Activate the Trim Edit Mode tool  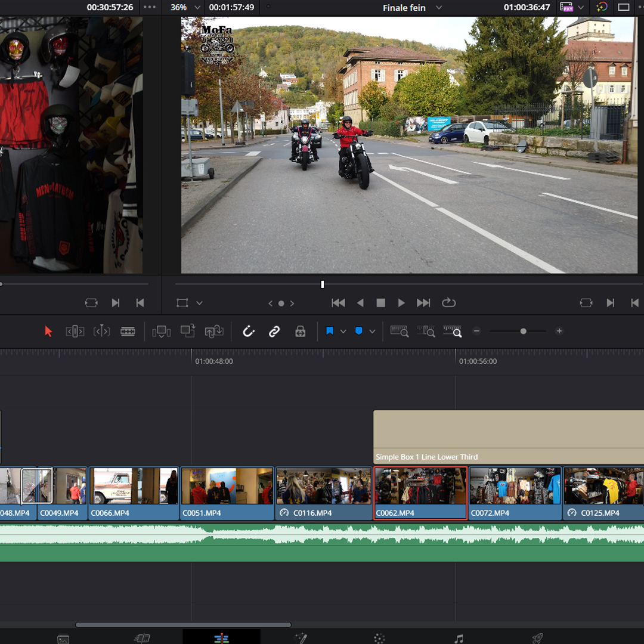click(75, 331)
